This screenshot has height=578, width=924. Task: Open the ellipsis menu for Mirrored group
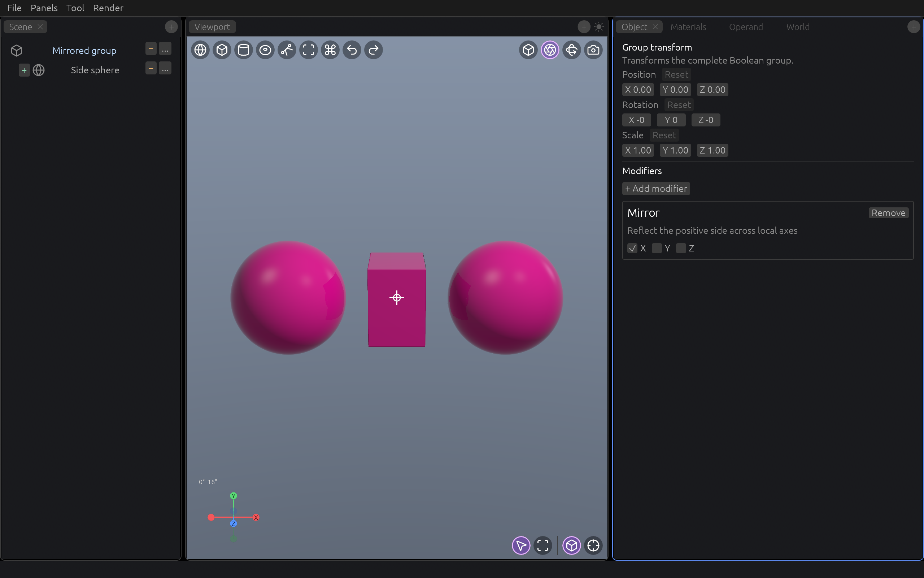click(x=165, y=49)
